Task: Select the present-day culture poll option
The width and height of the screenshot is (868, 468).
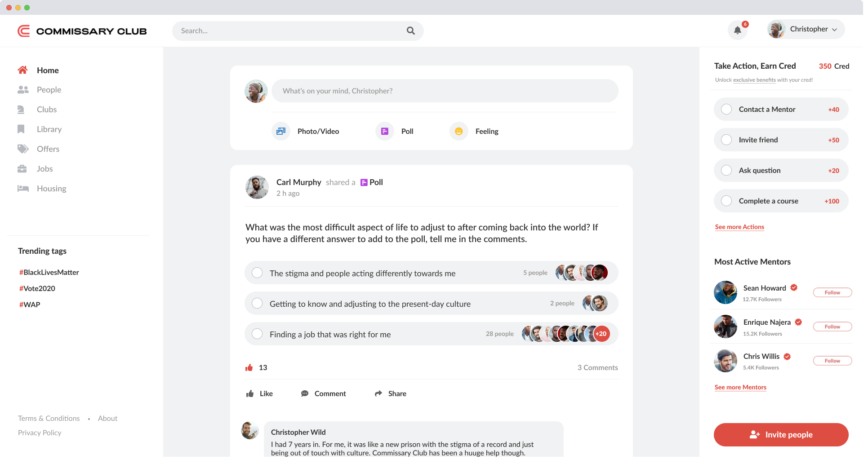Action: (257, 303)
